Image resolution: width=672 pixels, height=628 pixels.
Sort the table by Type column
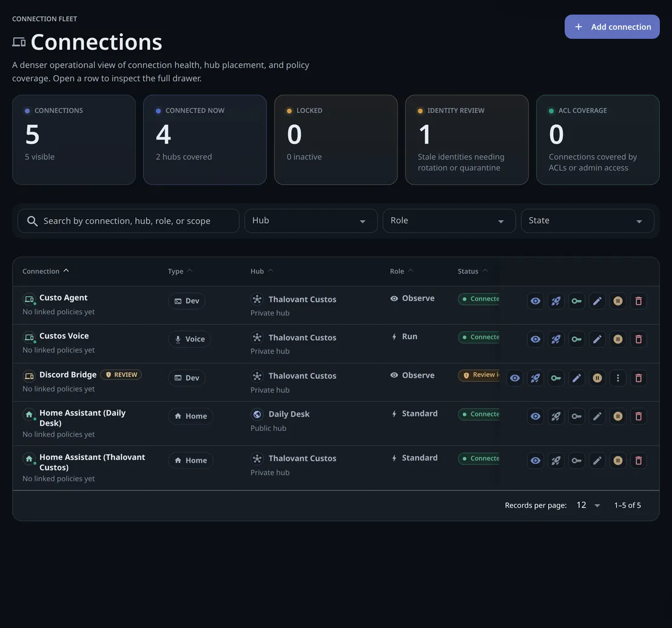pyautogui.click(x=180, y=271)
